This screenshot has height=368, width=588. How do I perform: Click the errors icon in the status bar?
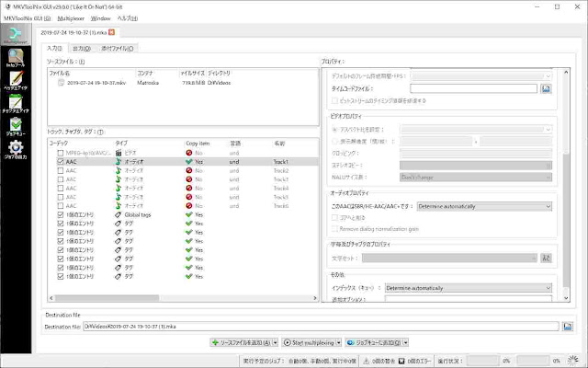pyautogui.click(x=401, y=361)
